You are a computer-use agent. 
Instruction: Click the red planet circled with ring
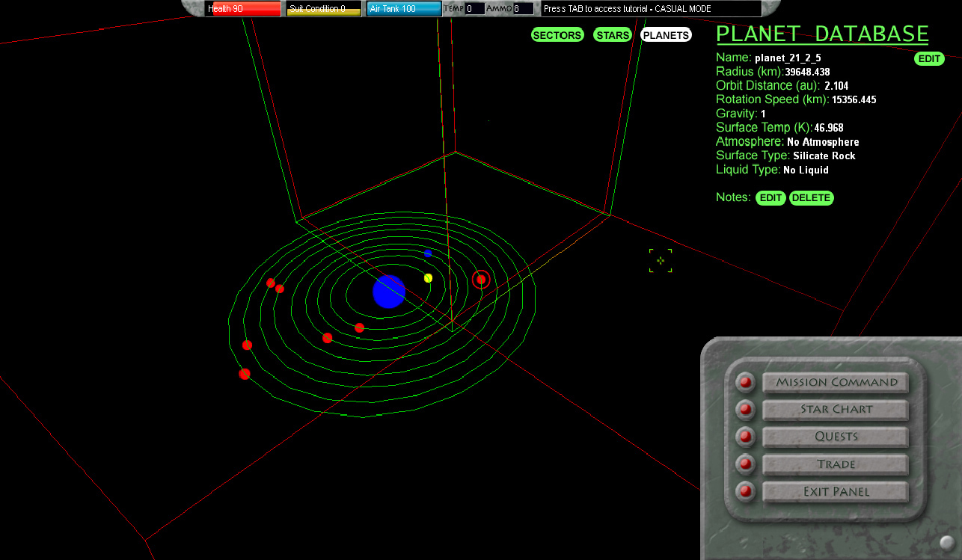[481, 280]
